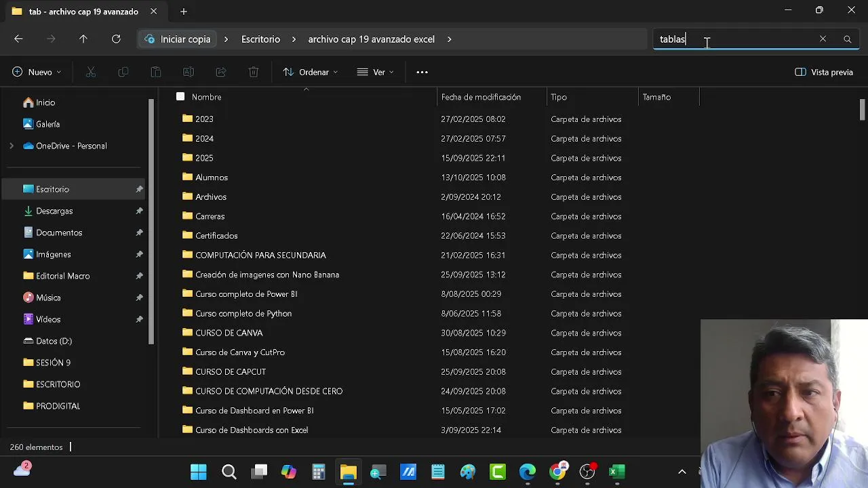The width and height of the screenshot is (868, 488).
Task: Click the pin icon beside Descargas
Action: coord(139,211)
